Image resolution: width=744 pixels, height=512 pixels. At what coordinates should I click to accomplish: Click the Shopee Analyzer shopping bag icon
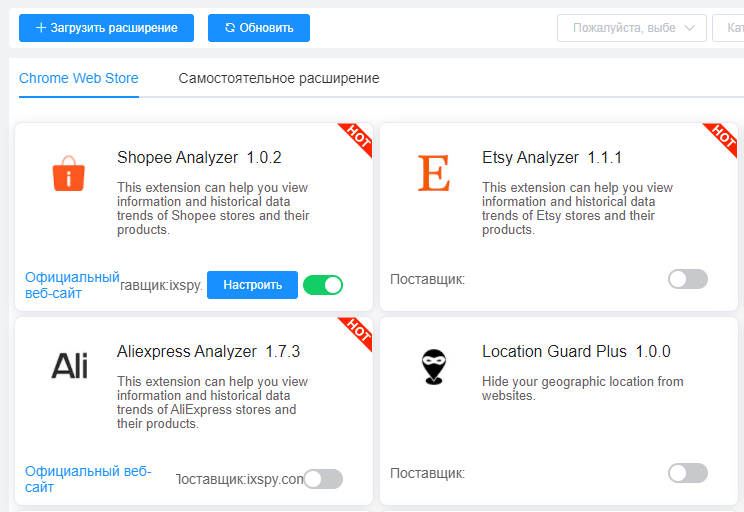point(69,173)
